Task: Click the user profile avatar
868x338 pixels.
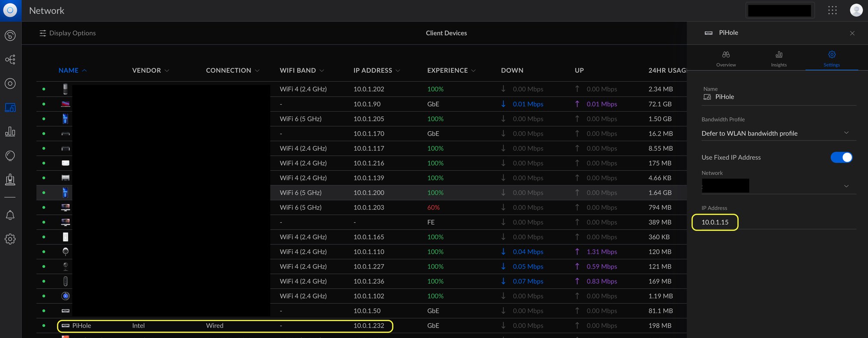Action: click(856, 10)
